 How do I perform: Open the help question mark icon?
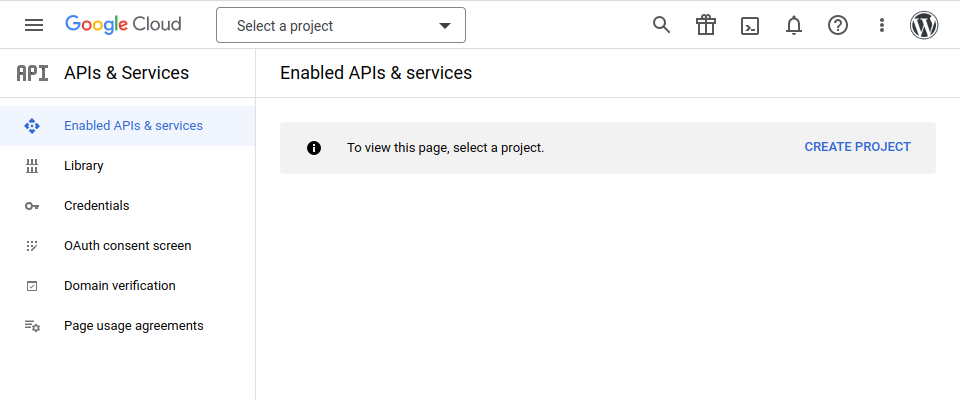pyautogui.click(x=838, y=25)
